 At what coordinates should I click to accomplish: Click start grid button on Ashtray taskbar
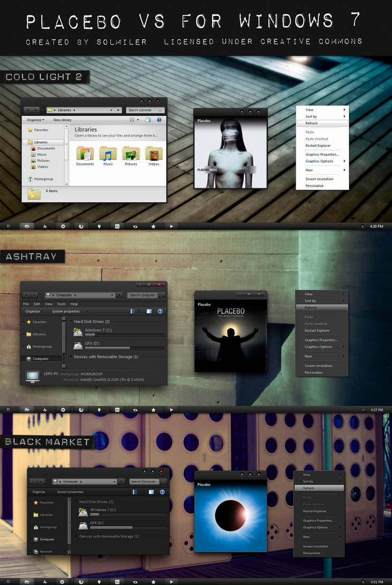(8, 410)
